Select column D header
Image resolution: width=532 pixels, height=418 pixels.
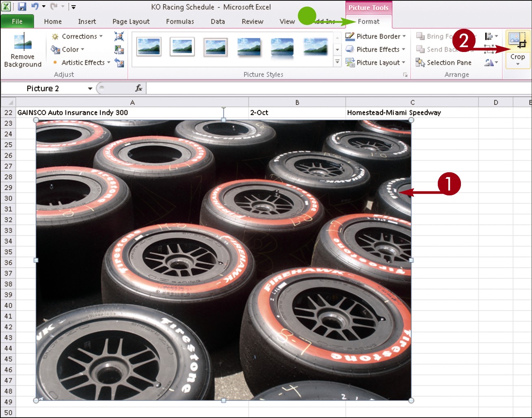click(496, 102)
